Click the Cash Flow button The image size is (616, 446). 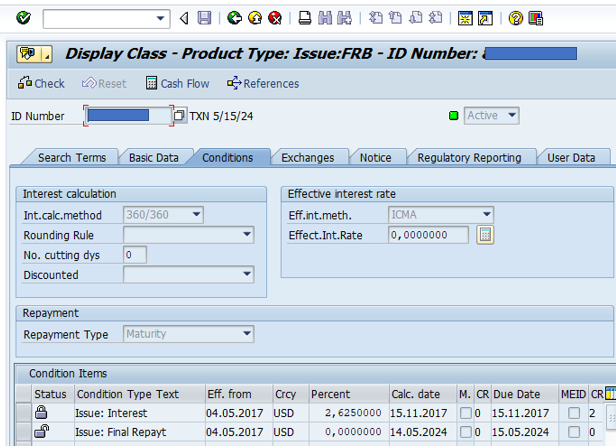pos(177,84)
